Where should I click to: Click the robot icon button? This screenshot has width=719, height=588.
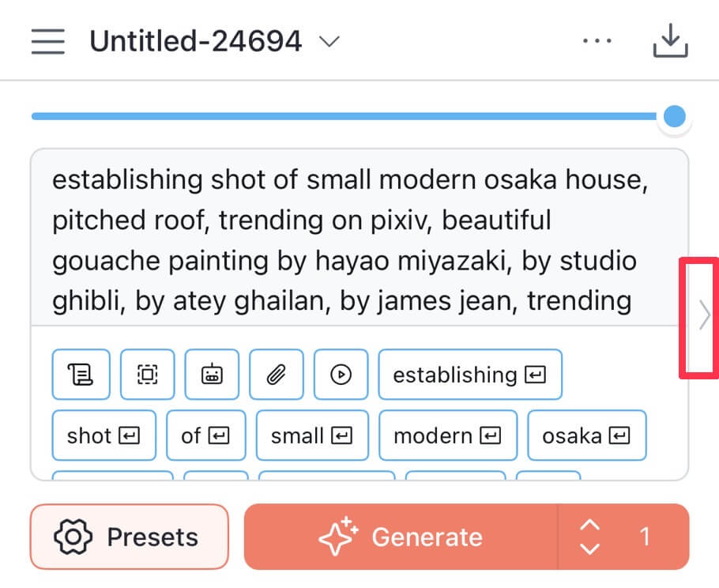pyautogui.click(x=212, y=375)
